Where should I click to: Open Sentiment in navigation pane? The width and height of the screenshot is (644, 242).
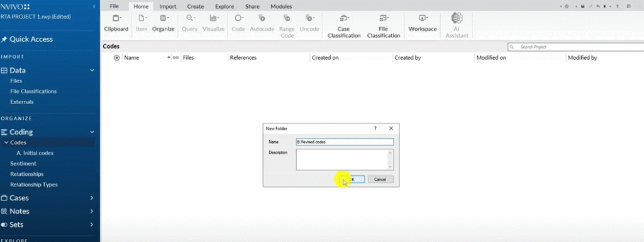tap(23, 164)
